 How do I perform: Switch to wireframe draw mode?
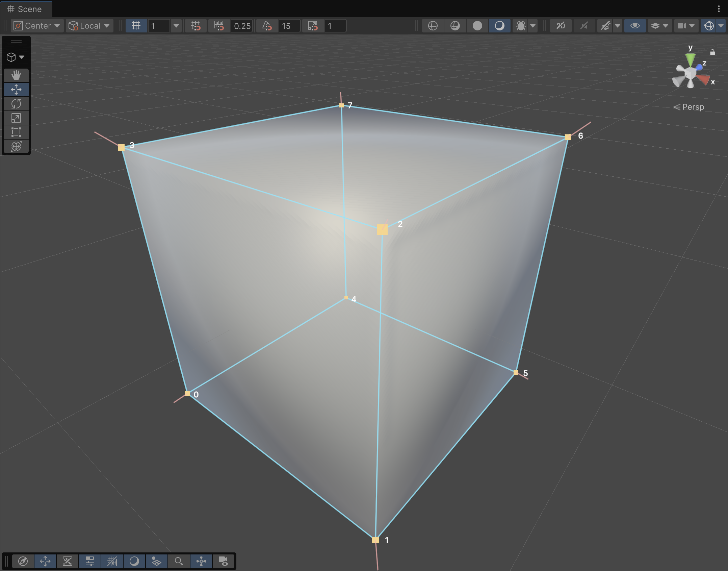tap(433, 26)
